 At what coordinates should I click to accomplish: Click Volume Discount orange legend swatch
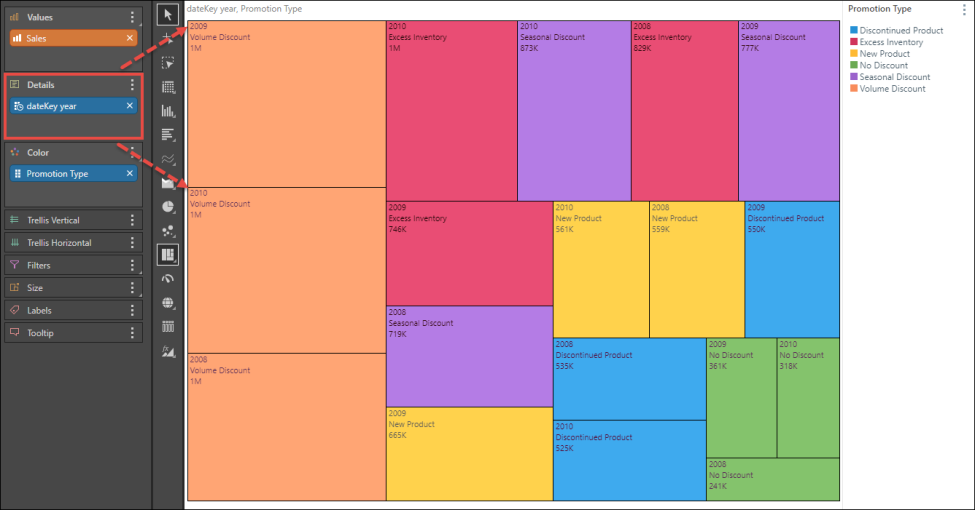pos(853,89)
